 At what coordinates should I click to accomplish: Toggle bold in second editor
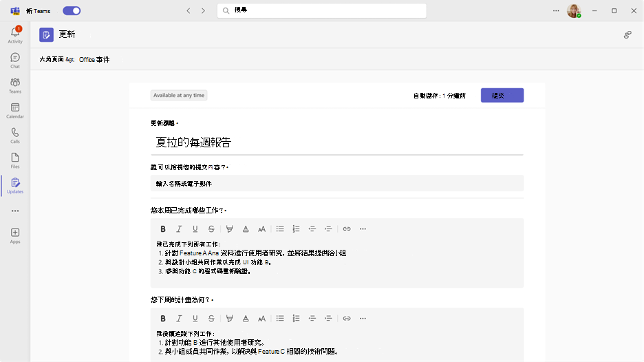point(163,319)
